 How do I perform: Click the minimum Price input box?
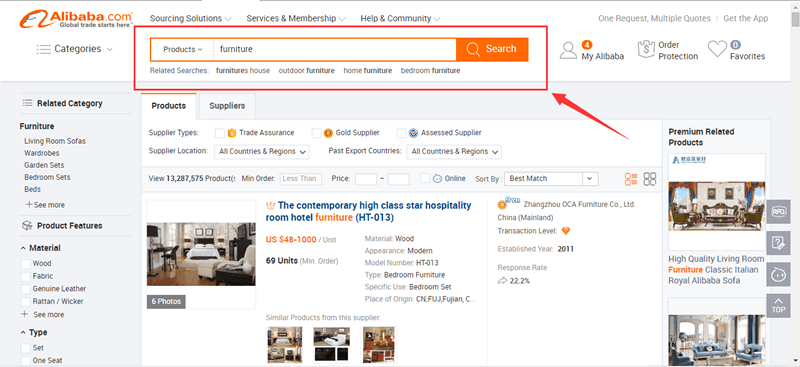(366, 179)
